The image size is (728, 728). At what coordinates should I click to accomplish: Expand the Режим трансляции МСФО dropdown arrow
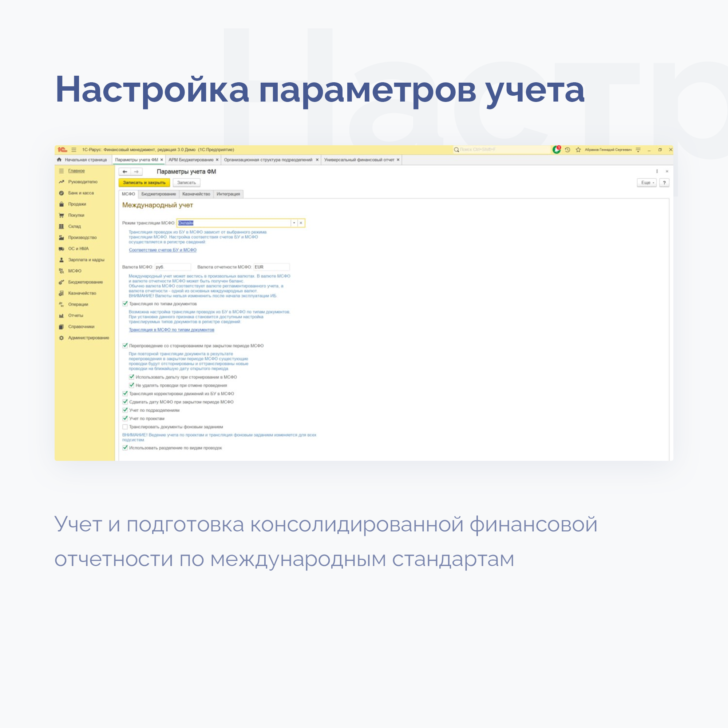[294, 223]
